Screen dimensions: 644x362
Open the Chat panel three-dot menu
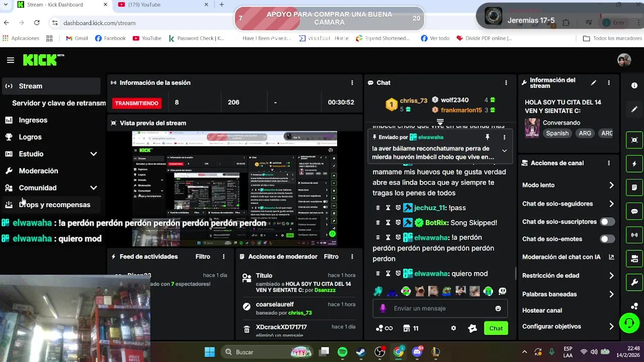click(x=506, y=83)
